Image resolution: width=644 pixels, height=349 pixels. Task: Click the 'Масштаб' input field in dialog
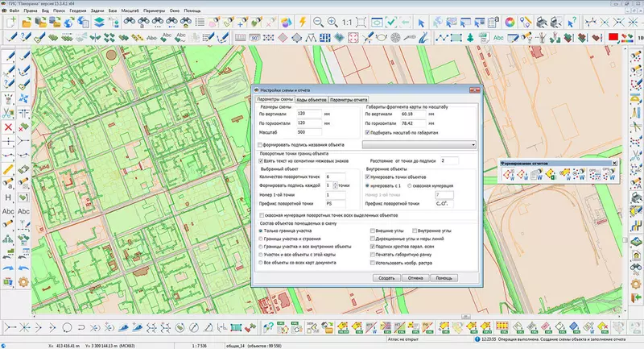[x=310, y=131]
